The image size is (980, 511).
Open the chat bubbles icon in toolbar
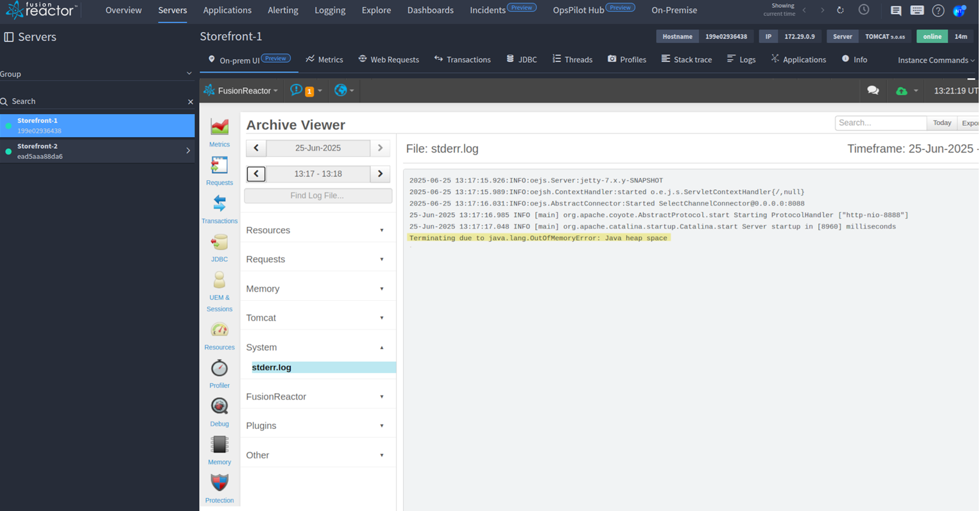coord(873,90)
